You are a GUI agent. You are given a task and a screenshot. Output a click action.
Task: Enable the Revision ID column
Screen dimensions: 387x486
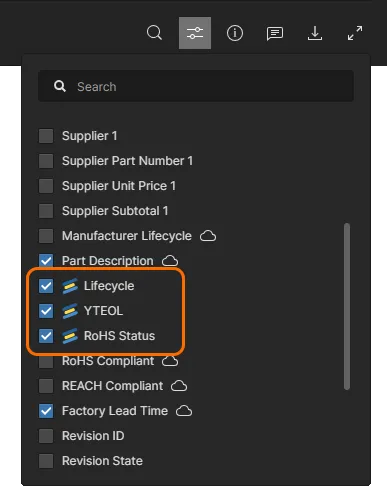(46, 436)
